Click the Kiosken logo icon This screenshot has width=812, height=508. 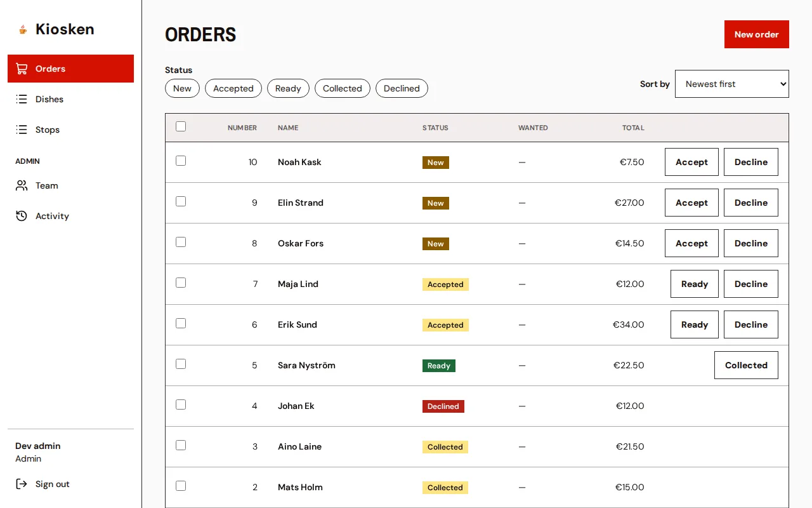tap(23, 29)
